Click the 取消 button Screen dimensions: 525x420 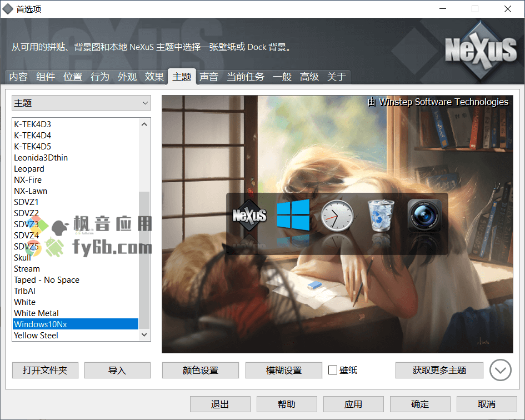pos(487,404)
